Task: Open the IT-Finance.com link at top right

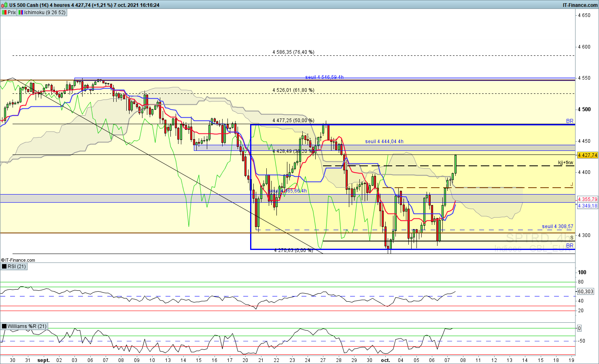Action: (580, 5)
